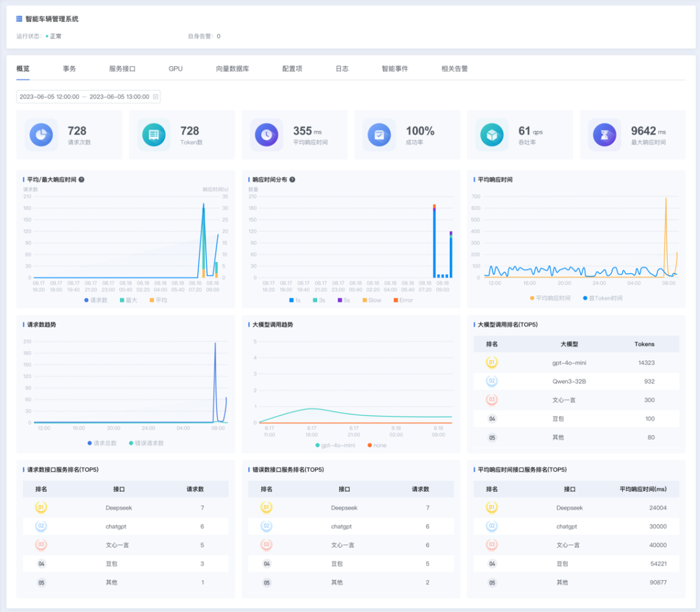Viewport: 700px width, 612px height.
Task: Switch to the 服务接口 tab
Action: [x=122, y=69]
